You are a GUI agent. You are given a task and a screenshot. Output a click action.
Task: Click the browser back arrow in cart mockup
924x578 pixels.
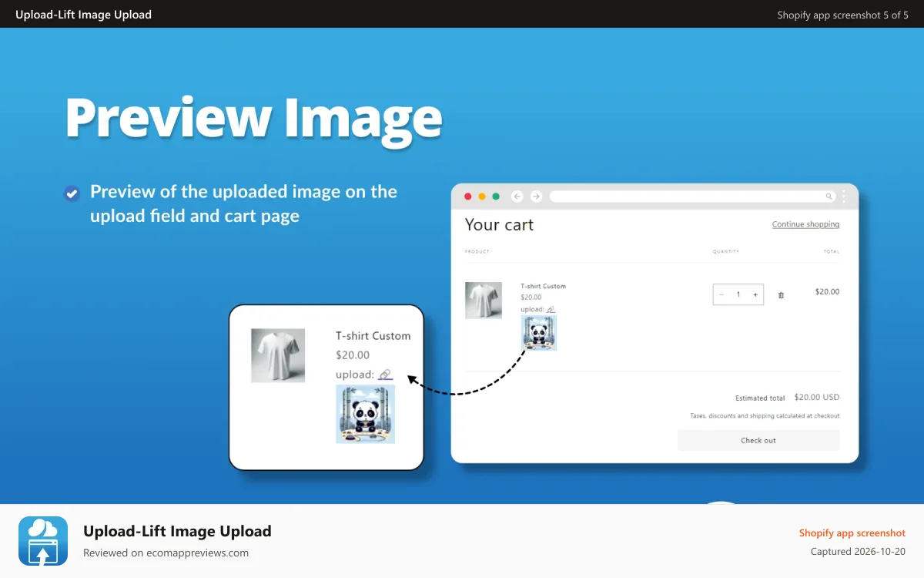pos(517,197)
